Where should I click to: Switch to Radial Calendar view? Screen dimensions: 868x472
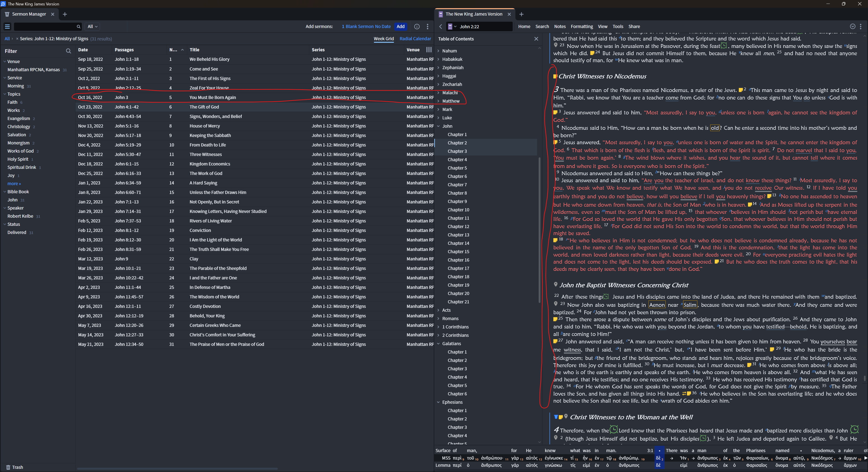tap(415, 39)
